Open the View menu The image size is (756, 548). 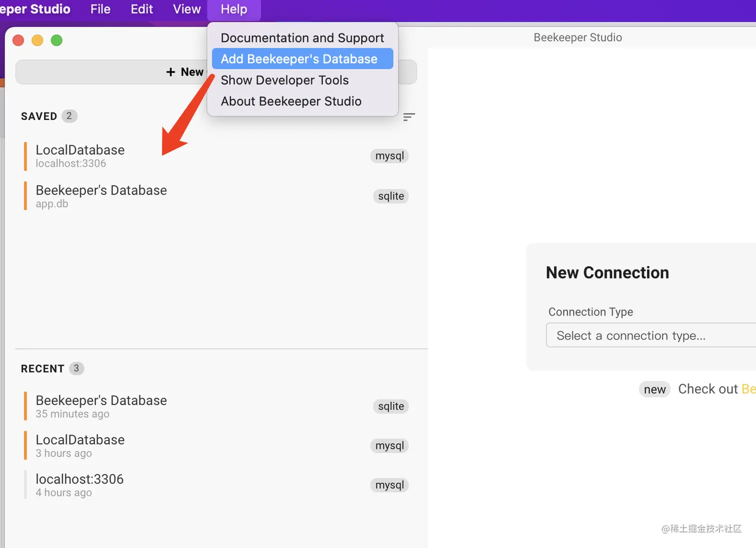click(x=186, y=9)
